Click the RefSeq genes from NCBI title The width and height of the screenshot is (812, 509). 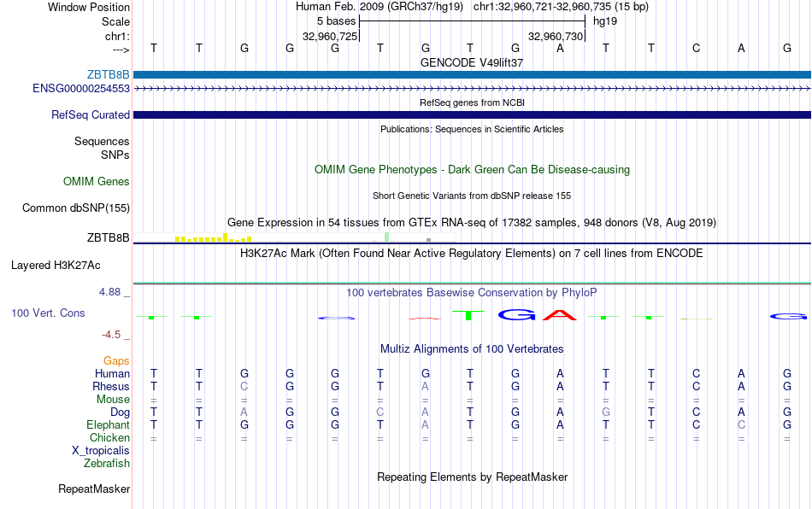(x=472, y=102)
